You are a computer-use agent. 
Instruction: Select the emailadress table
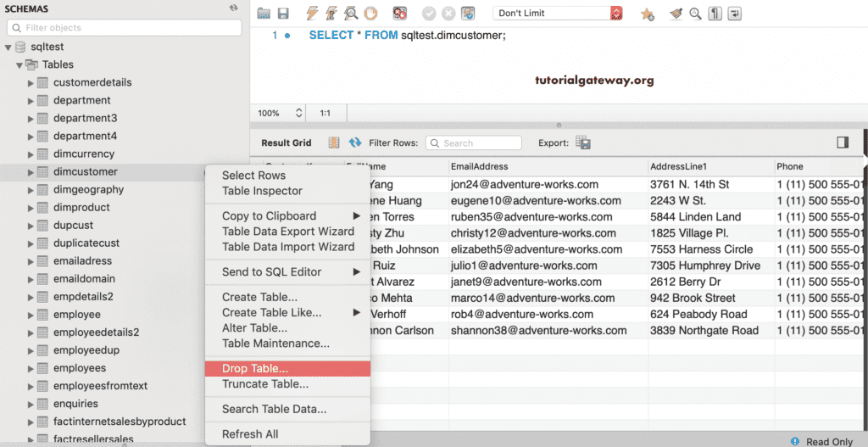click(82, 260)
